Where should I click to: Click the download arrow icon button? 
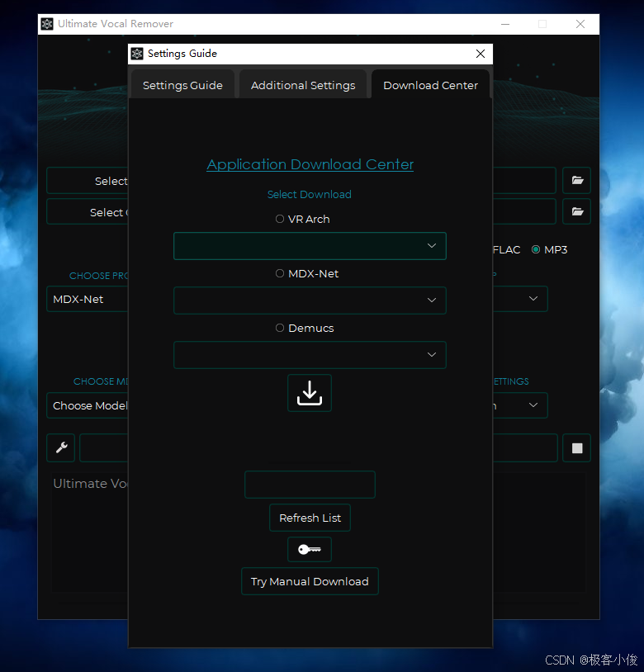(310, 393)
